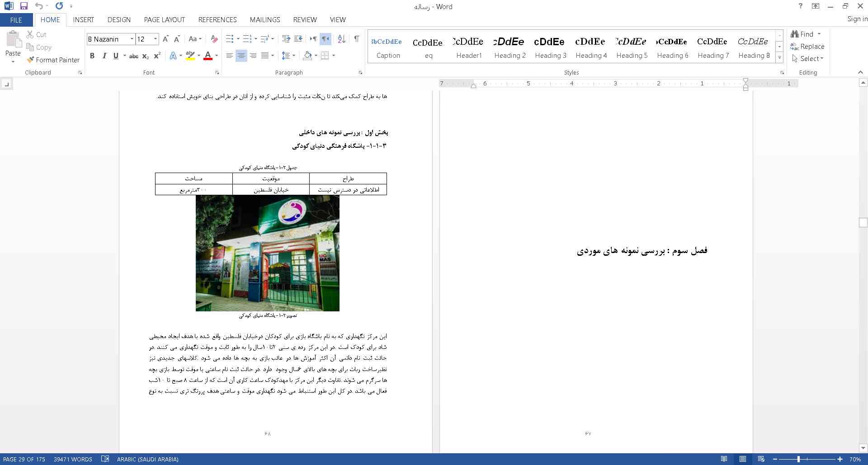The height and width of the screenshot is (465, 868).
Task: Toggle Underline formatting
Action: click(x=116, y=56)
